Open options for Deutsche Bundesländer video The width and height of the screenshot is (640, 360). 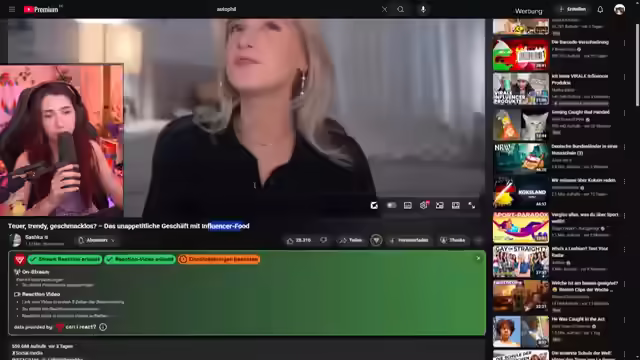pos(624,147)
